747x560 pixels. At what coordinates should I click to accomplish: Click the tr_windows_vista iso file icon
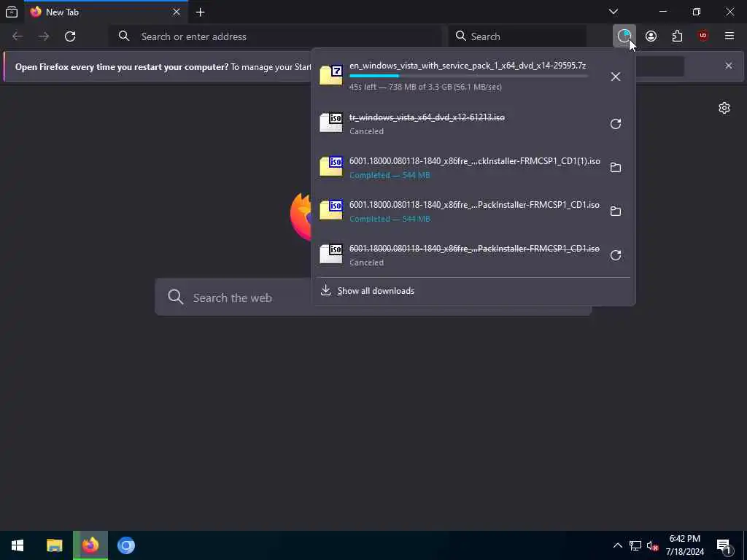331,122
